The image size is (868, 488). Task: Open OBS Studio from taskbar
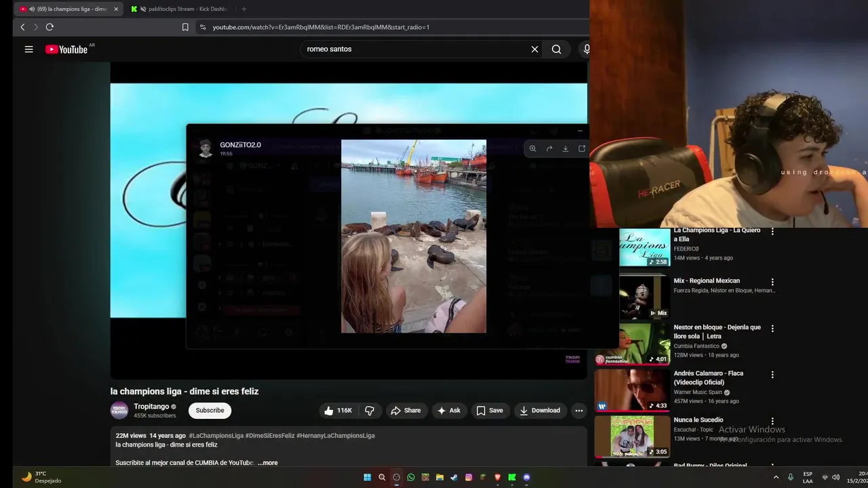(x=396, y=477)
